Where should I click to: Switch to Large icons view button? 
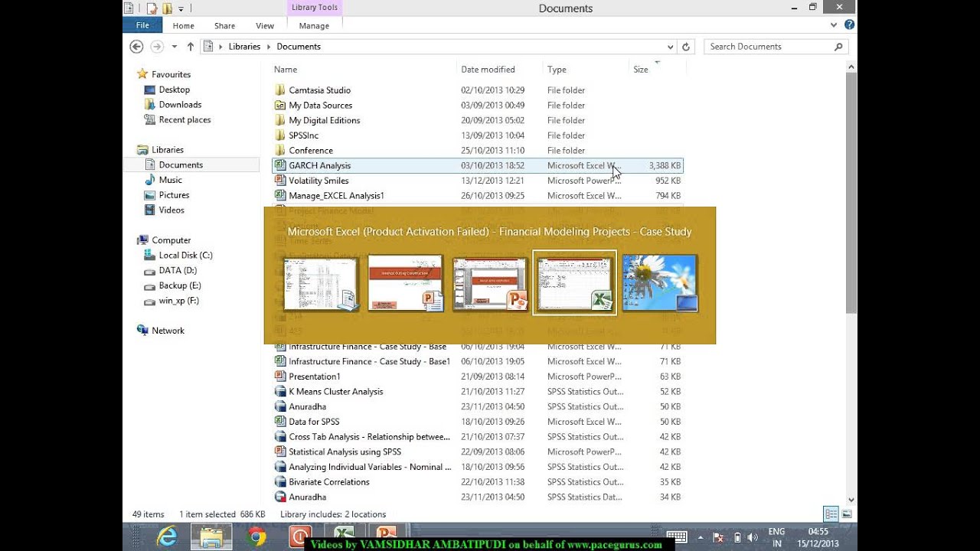[846, 514]
